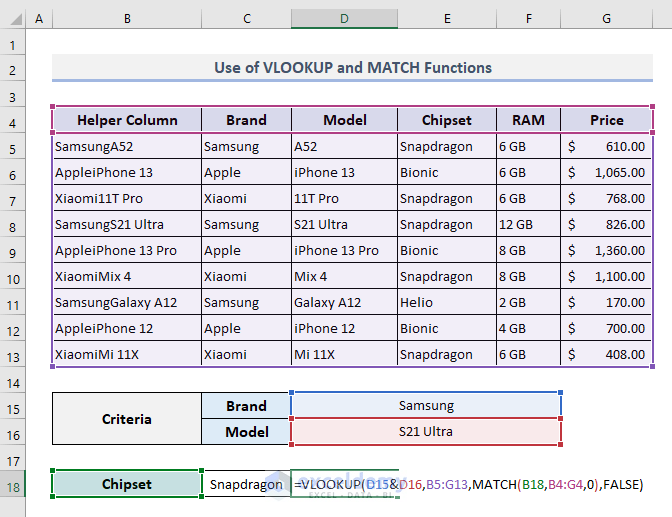Select column C header
The width and height of the screenshot is (672, 517).
[x=246, y=19]
